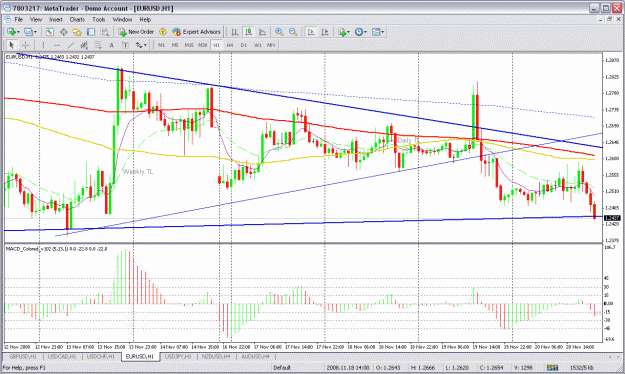Open the Help menu
625x374 pixels.
click(145, 19)
